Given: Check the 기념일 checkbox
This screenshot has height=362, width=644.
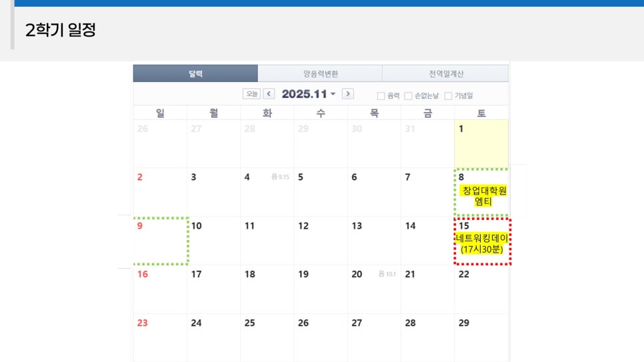Looking at the screenshot, I should click(x=448, y=96).
